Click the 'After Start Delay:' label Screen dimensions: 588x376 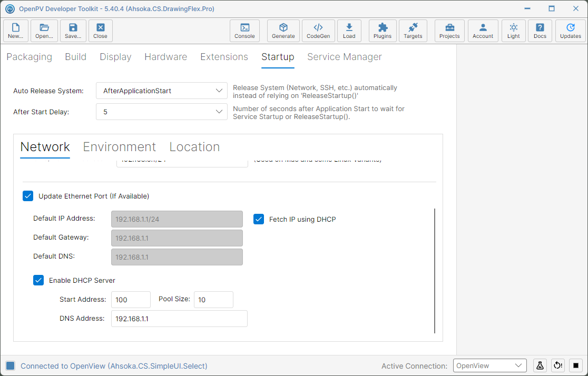[41, 112]
